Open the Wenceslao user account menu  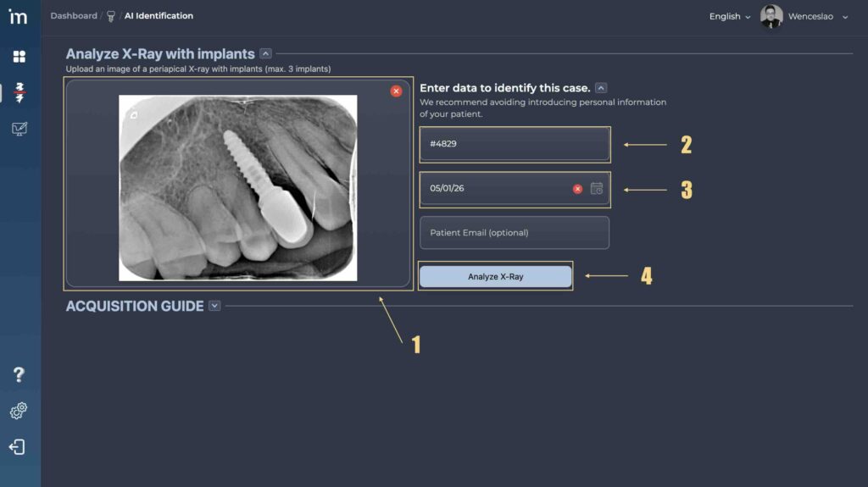805,16
